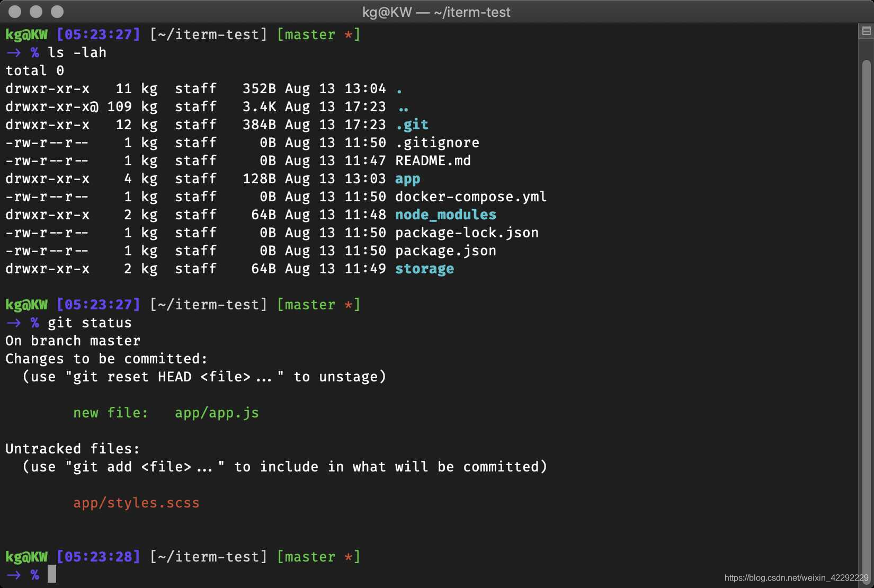Click the minimize window button
874x588 pixels.
(36, 12)
